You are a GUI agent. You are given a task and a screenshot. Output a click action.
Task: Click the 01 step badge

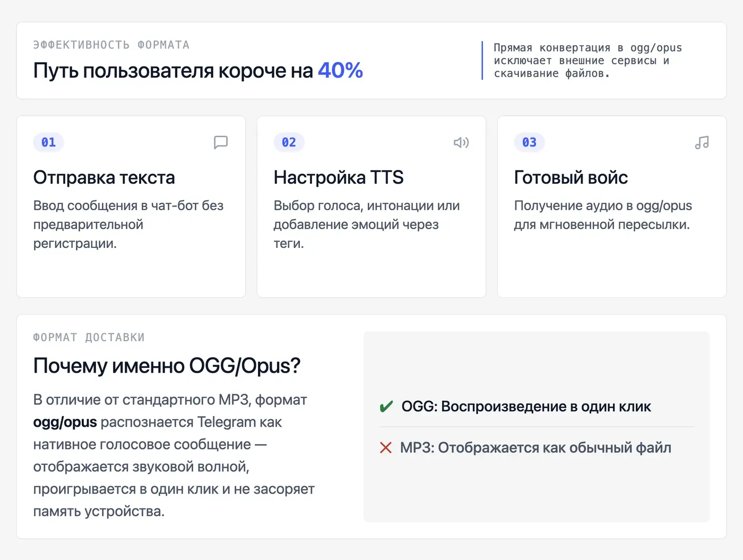[x=48, y=142]
